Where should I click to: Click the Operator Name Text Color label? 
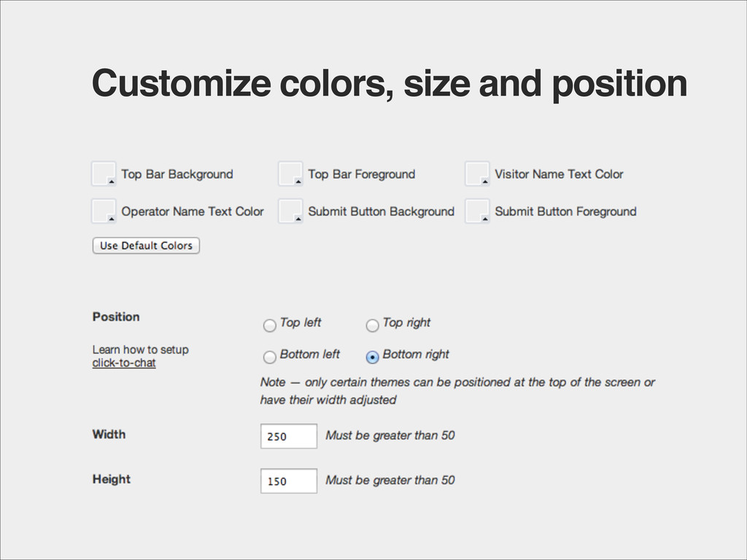pos(193,211)
